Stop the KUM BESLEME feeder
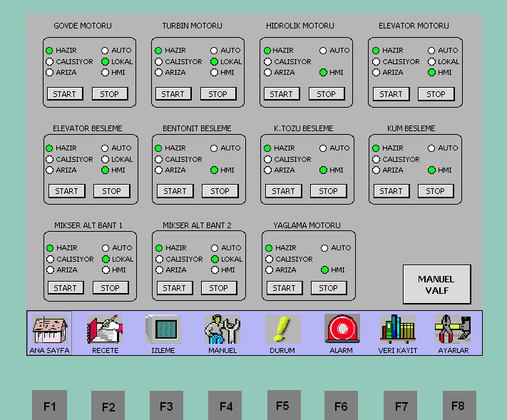The width and height of the screenshot is (507, 420). [x=436, y=191]
